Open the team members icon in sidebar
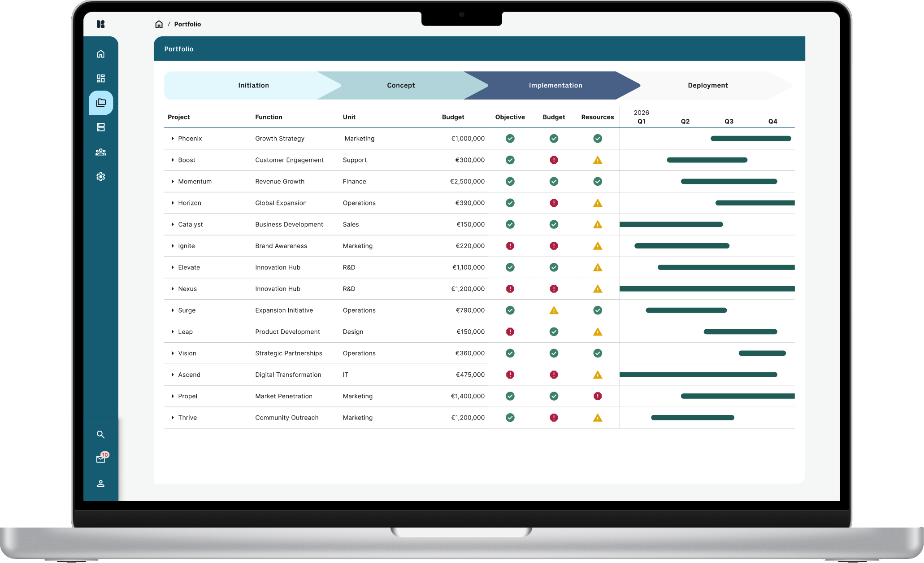The image size is (924, 563). 101,152
